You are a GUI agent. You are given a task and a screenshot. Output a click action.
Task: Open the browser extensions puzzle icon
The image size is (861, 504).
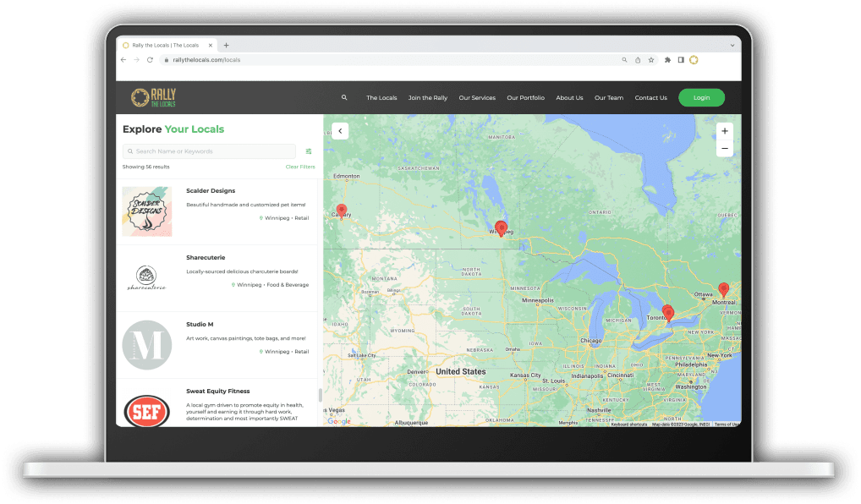(667, 60)
